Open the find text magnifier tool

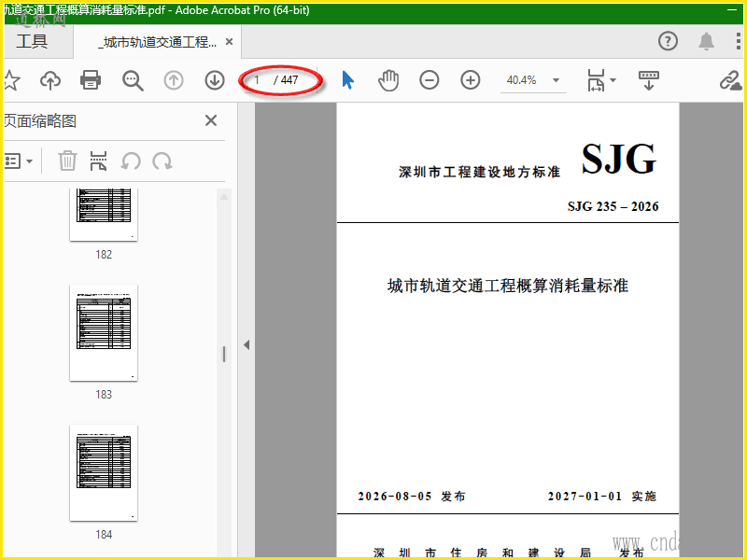[x=133, y=80]
